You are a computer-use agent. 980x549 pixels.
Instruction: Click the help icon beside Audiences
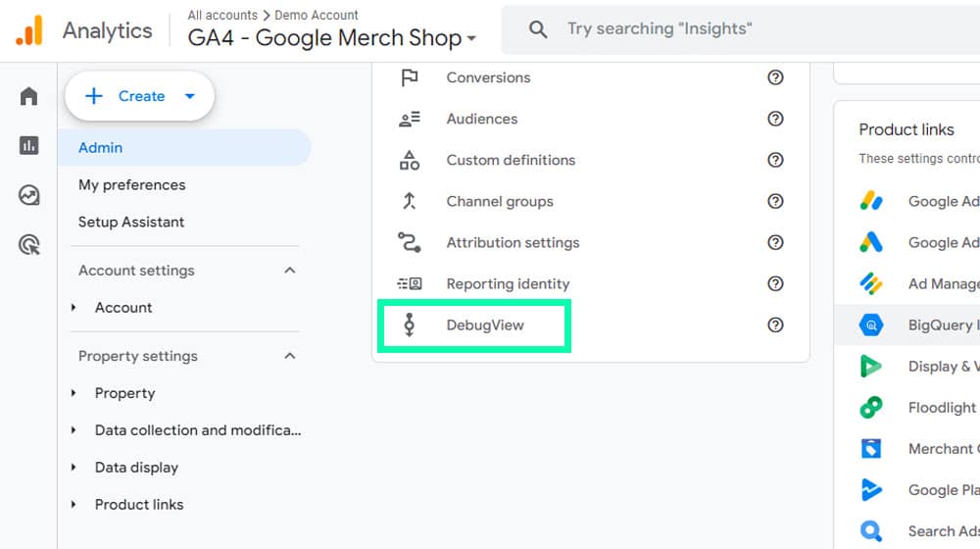pos(775,119)
